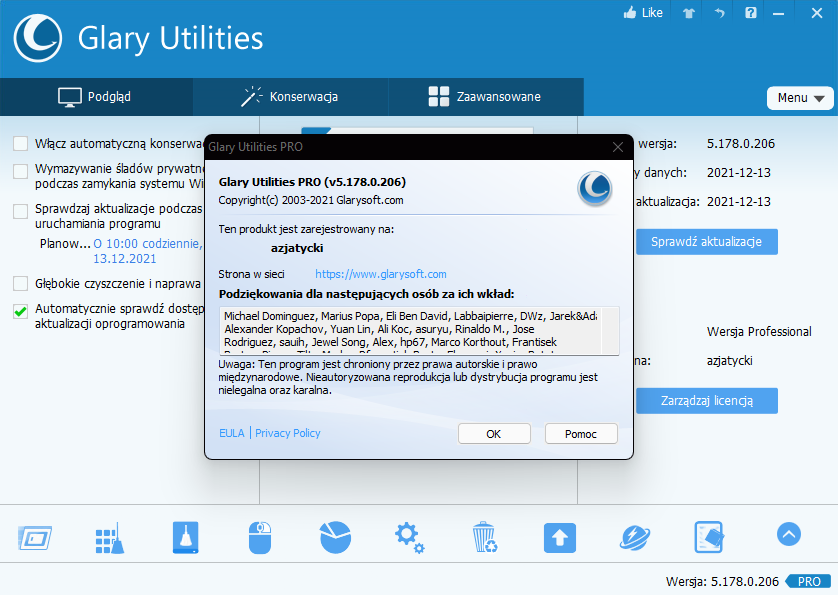Screen dimensions: 838x595
Task: Open the Startup Manager bottom icon
Action: [35, 538]
